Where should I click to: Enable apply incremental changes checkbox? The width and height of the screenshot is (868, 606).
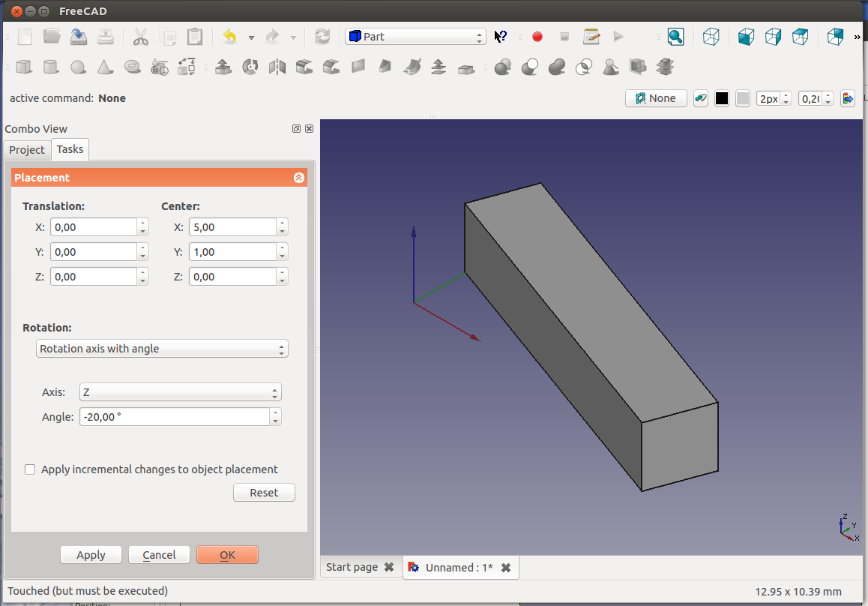30,469
